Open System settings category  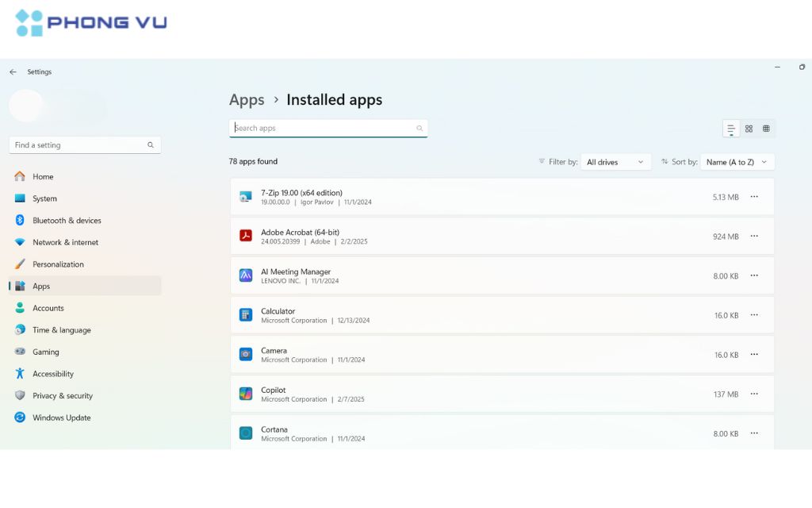[x=85, y=198]
